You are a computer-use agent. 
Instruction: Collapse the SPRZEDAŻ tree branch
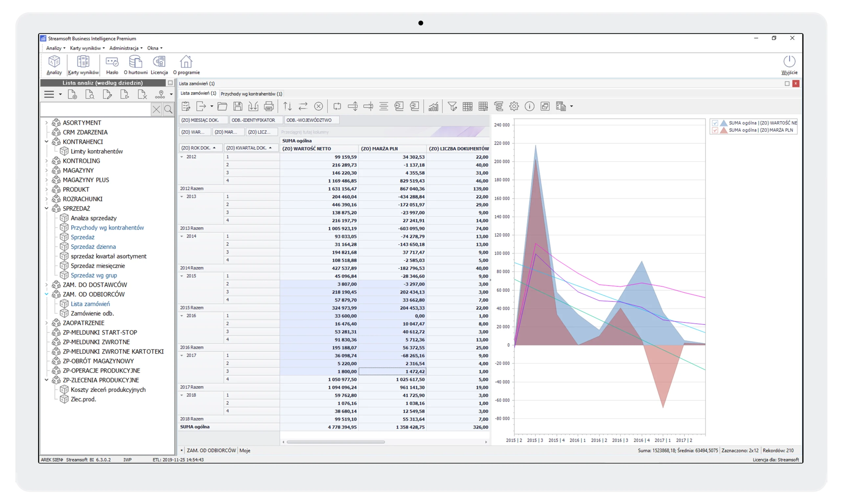pyautogui.click(x=47, y=208)
